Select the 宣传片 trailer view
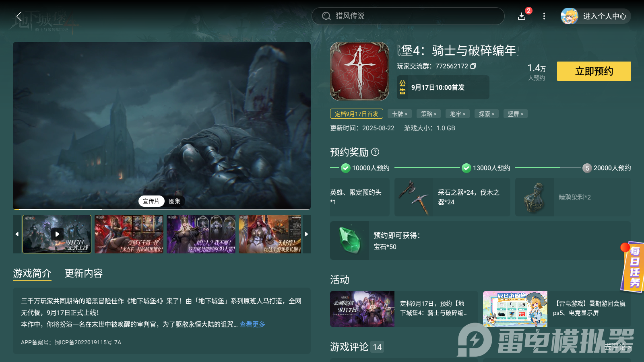This screenshot has height=362, width=644. (x=151, y=201)
